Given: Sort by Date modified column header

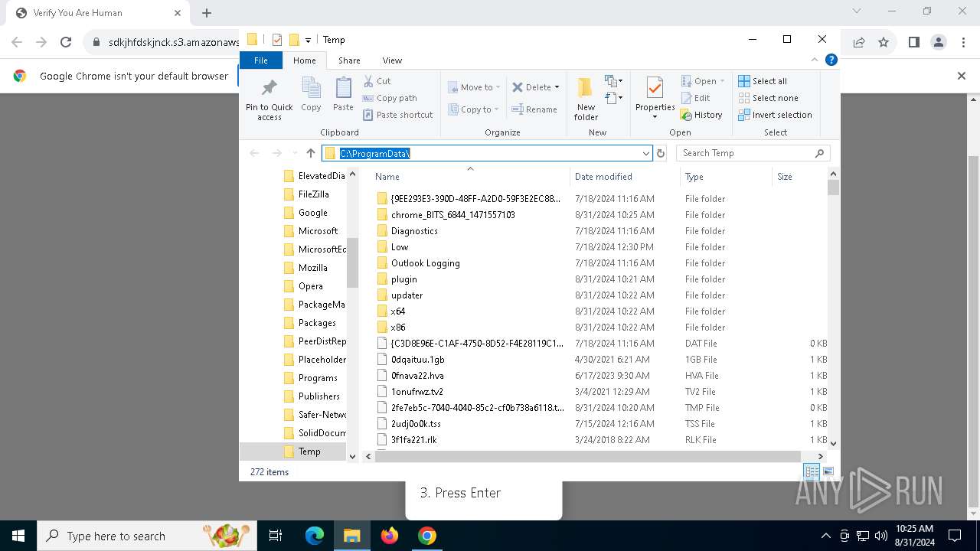Looking at the screenshot, I should [x=625, y=177].
